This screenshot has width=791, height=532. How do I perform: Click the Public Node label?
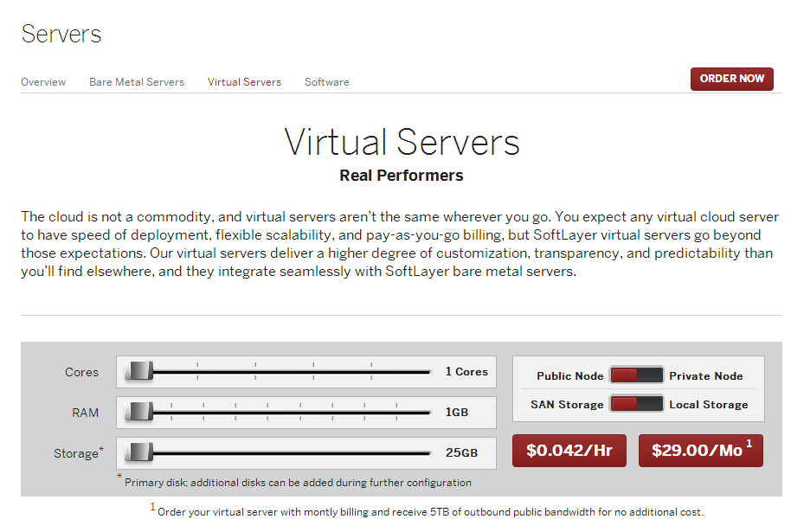pos(569,376)
